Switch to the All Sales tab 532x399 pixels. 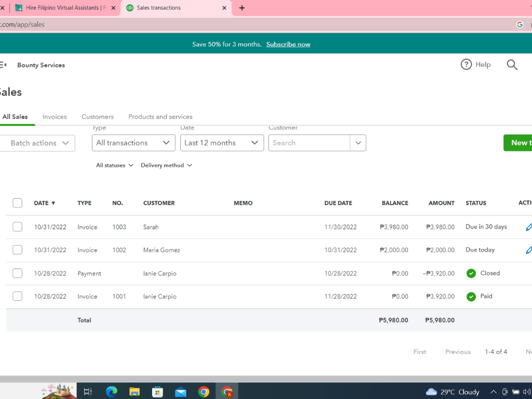click(15, 117)
